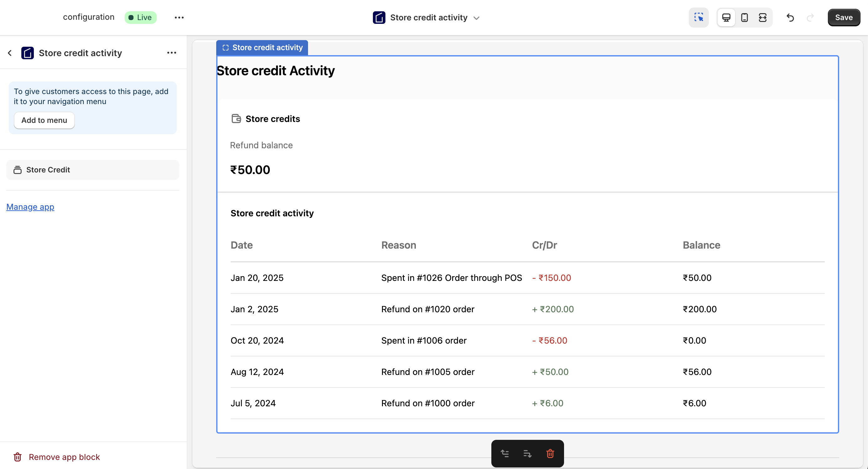Switch to fullscreen width preview icon
The image size is (868, 469).
tap(762, 18)
